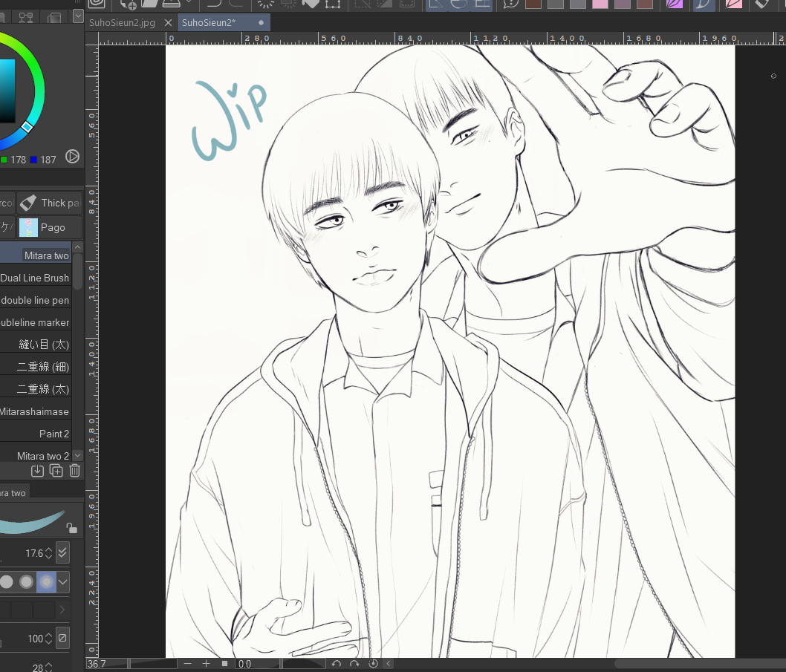The height and width of the screenshot is (672, 786).
Task: Click the pink pen nib icon
Action: point(734,4)
